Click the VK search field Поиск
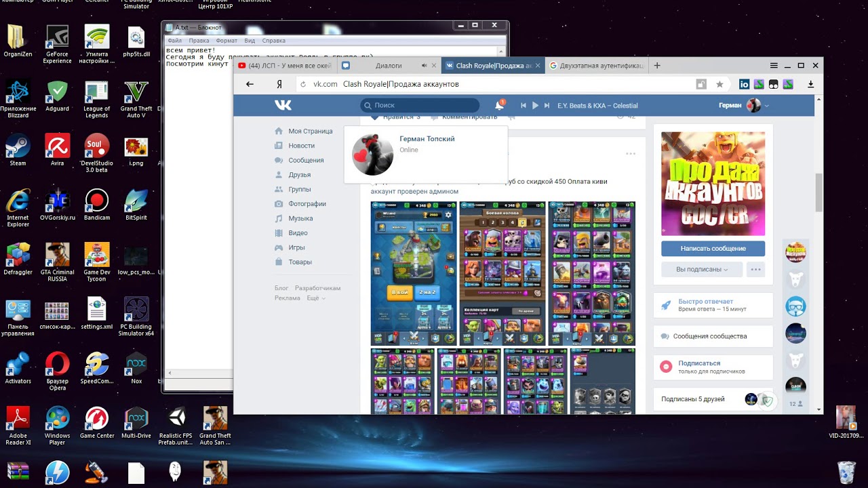868x488 pixels. pos(420,105)
